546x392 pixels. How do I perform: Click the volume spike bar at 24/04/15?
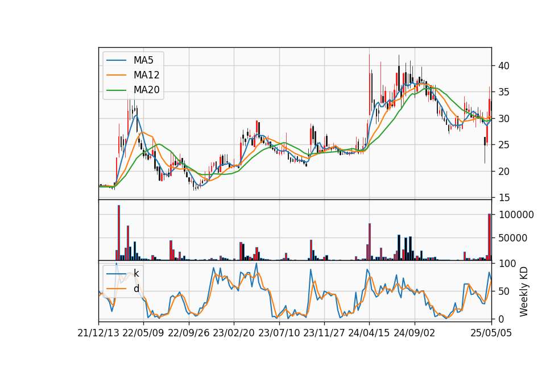click(370, 242)
